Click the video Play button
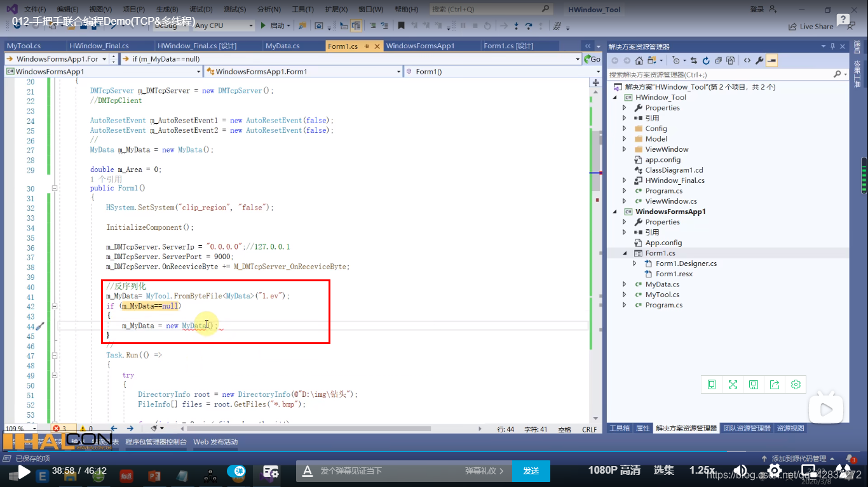The width and height of the screenshot is (868, 487). click(24, 471)
